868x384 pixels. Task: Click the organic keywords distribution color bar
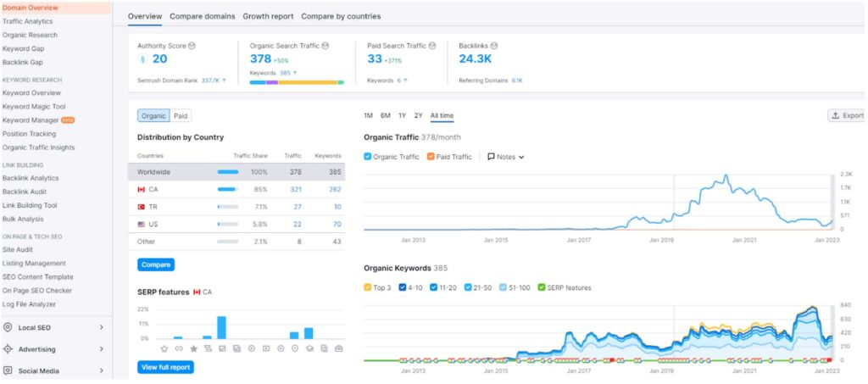point(297,82)
